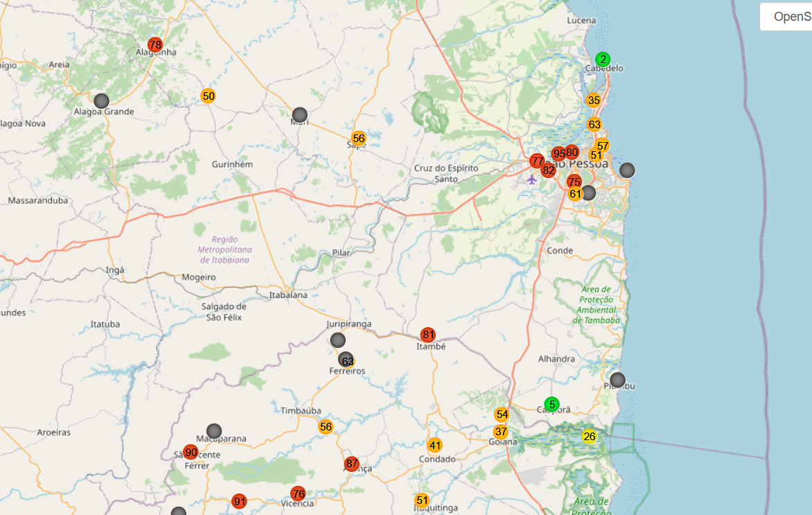This screenshot has width=812, height=515.
Task: Select the orange marker 56 at Sapé
Action: [358, 139]
